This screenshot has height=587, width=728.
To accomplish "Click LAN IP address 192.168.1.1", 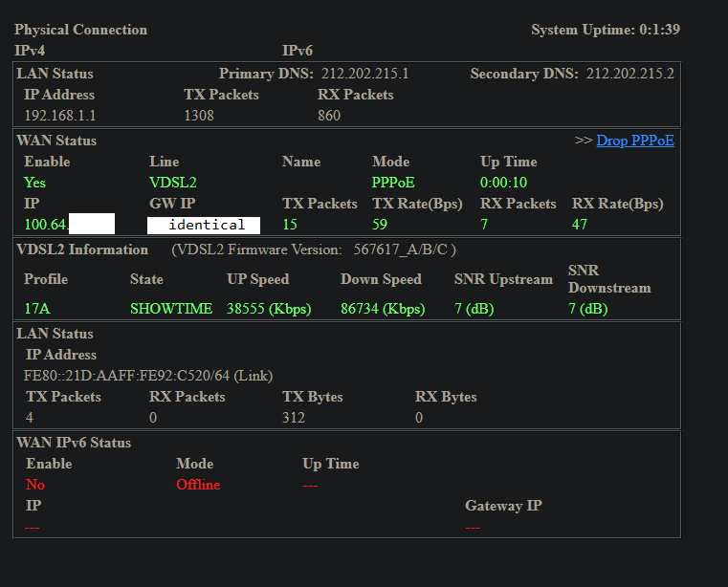I will (60, 115).
